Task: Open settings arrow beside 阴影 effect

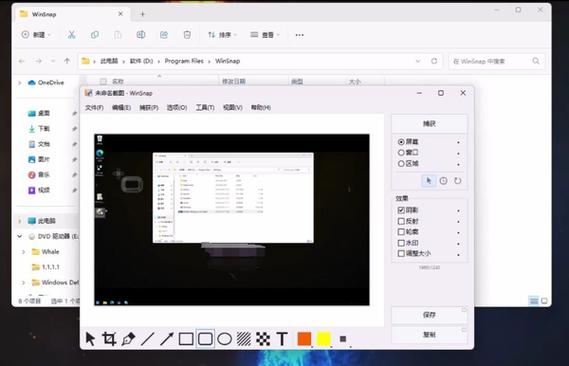Action: (x=458, y=210)
